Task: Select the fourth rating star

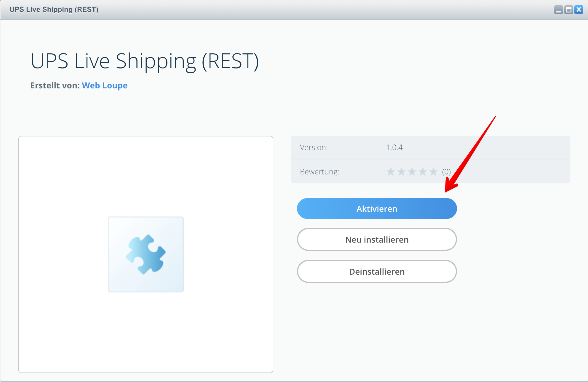Action: click(x=423, y=172)
